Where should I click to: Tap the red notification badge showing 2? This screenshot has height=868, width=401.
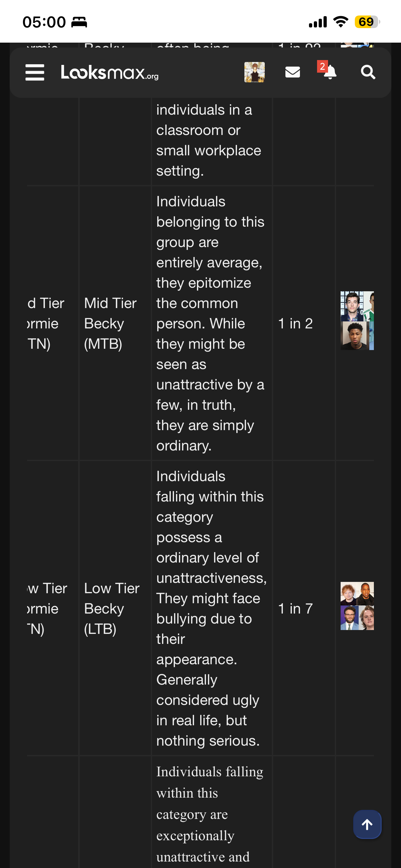coord(322,67)
